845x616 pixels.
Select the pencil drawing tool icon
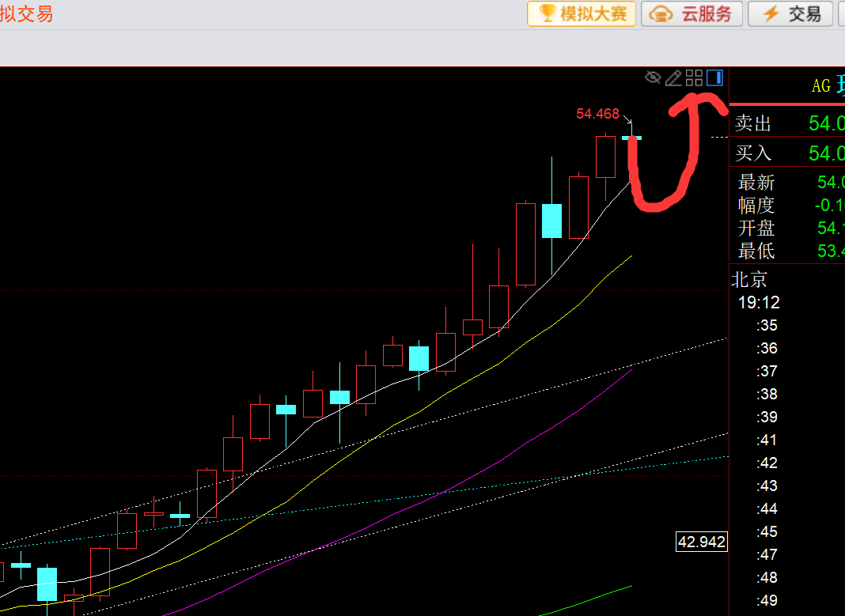click(673, 78)
